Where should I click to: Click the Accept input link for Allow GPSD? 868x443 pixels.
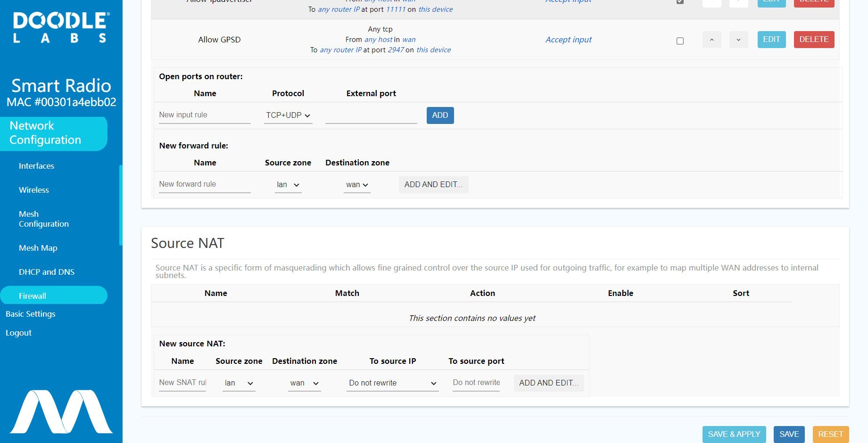tap(569, 40)
